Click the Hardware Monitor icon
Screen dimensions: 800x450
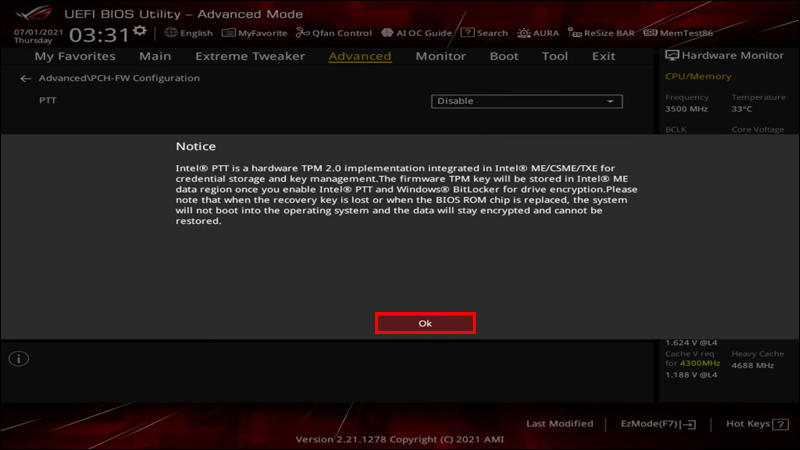click(x=672, y=56)
